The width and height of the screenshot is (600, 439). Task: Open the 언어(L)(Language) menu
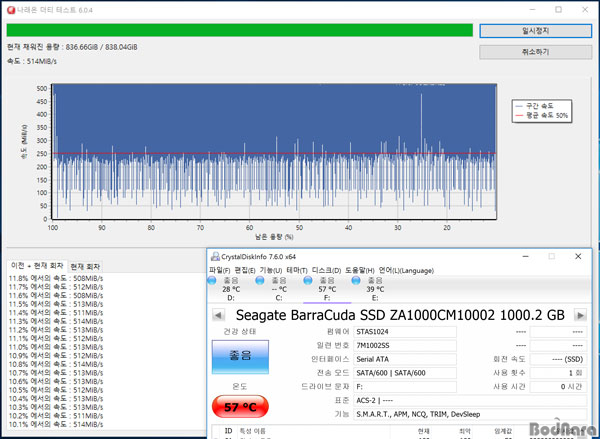tap(406, 271)
